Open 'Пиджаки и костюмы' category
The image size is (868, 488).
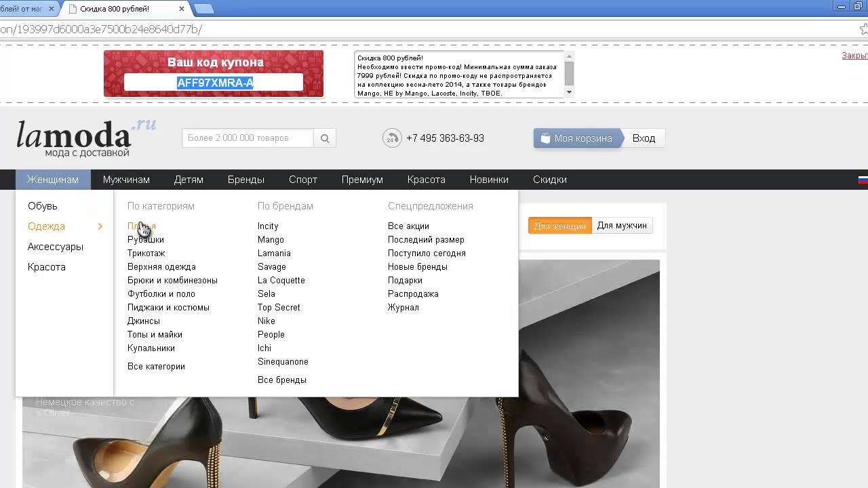pyautogui.click(x=168, y=308)
